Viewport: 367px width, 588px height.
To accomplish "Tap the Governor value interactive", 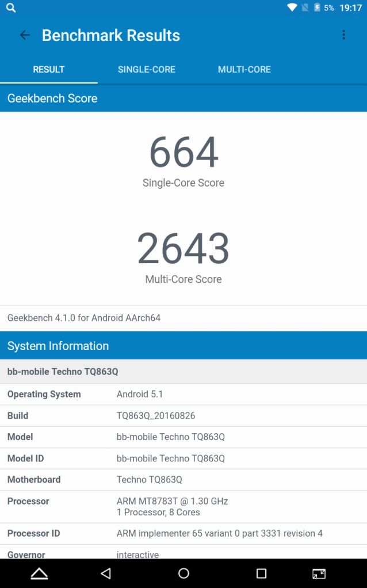I will pyautogui.click(x=137, y=555).
